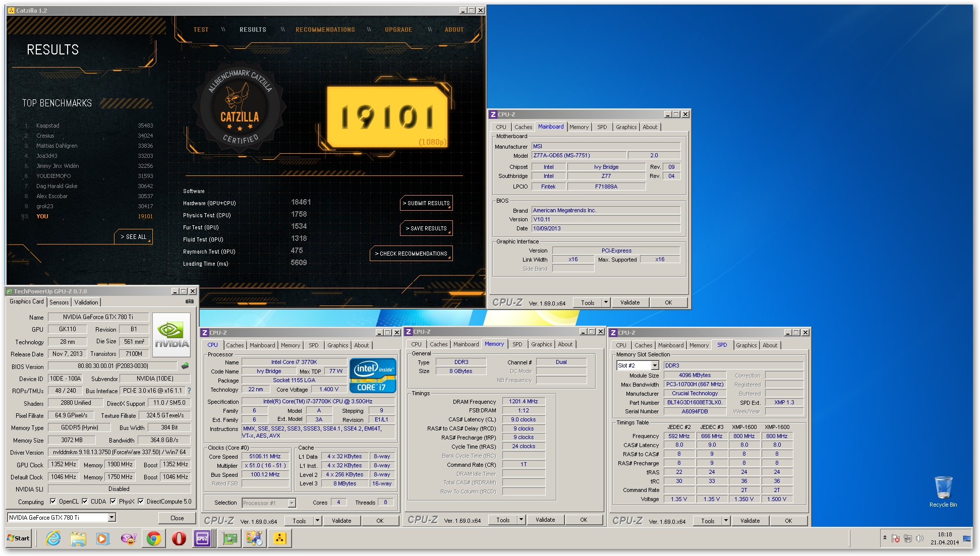This screenshot has height=556, width=980.
Task: Click SUBMIT RESULTS in Catzilla
Action: [x=426, y=203]
